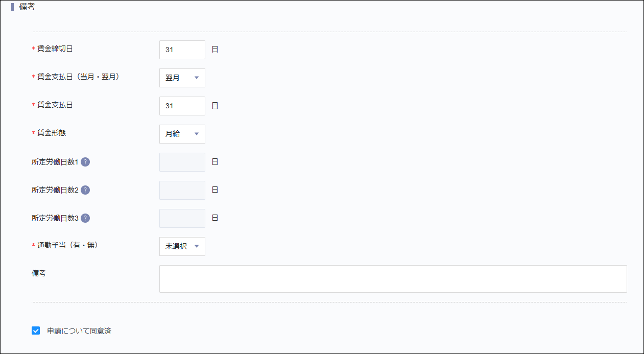Click the 所定労働日数3 help icon
This screenshot has width=644, height=354.
coord(86,218)
